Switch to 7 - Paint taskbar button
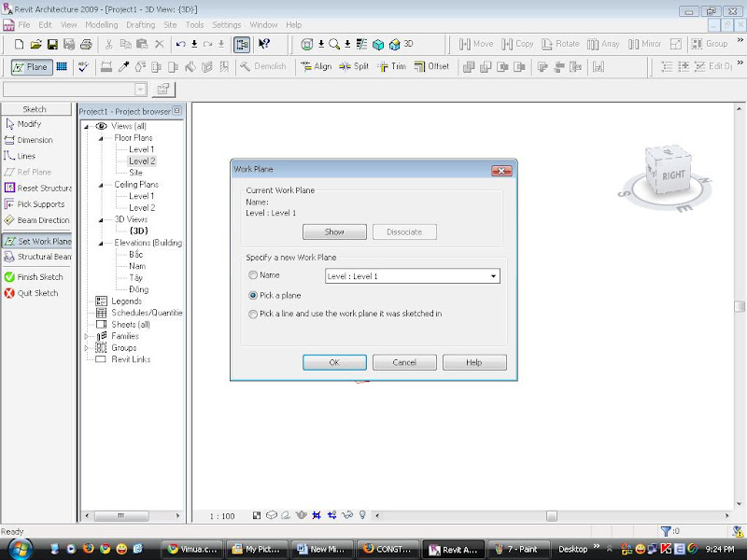The width and height of the screenshot is (747, 560). 519,549
